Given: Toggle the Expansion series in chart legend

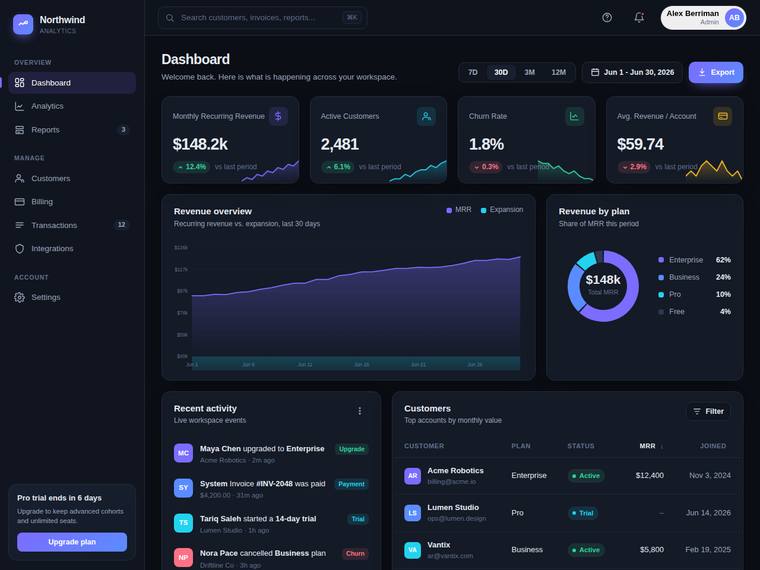Looking at the screenshot, I should coord(502,210).
